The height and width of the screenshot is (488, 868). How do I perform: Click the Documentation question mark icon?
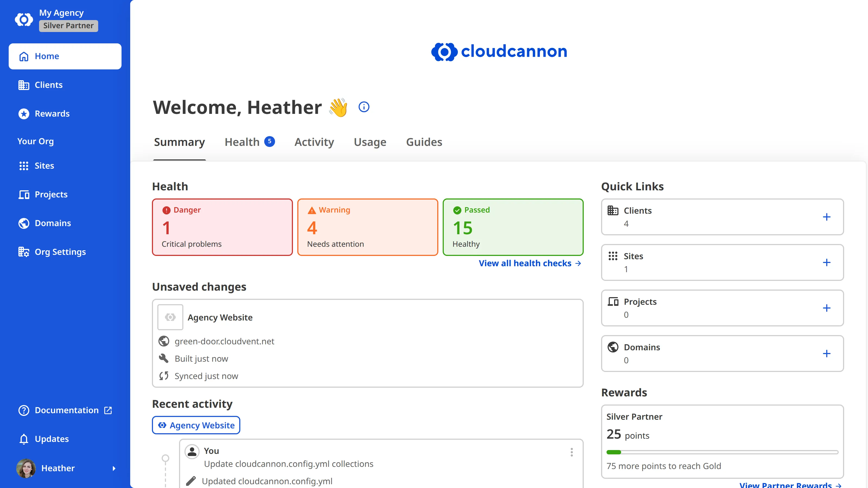24,410
